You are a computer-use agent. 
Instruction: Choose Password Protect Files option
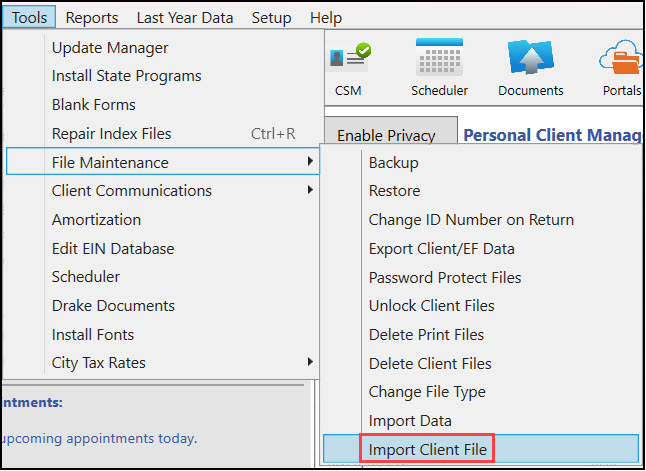point(445,277)
